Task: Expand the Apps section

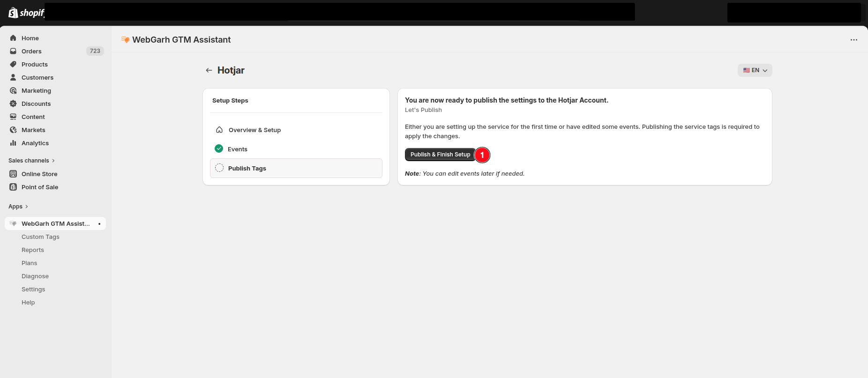Action: coord(18,207)
